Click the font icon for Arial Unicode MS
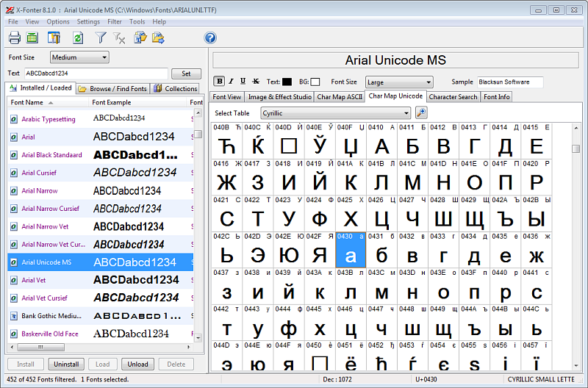The image size is (588, 388). click(13, 262)
